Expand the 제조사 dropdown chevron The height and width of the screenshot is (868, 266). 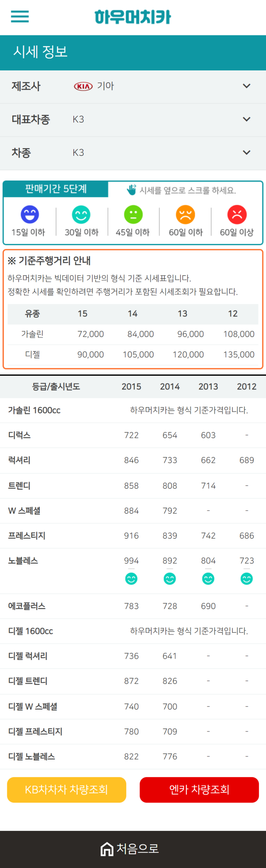247,86
